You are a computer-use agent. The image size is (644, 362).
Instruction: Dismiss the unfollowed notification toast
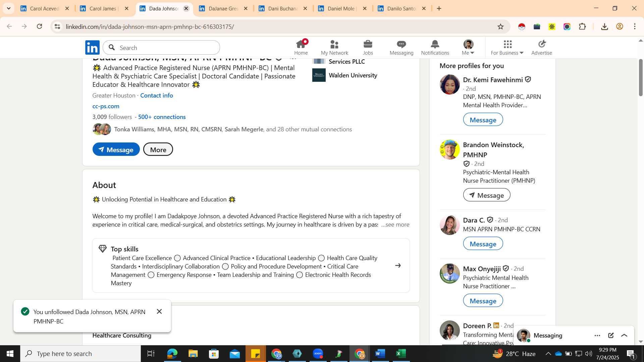point(159,311)
